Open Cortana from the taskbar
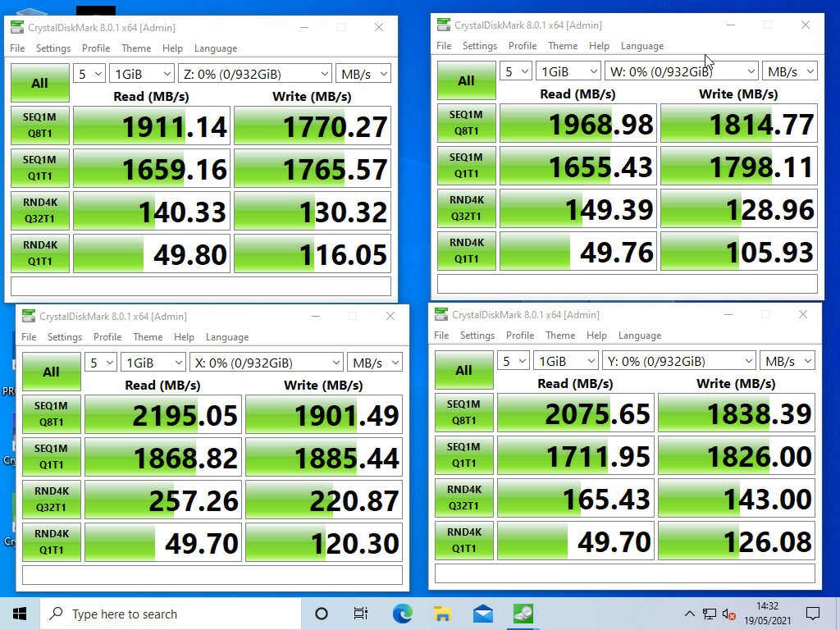The width and height of the screenshot is (840, 630). 322,614
